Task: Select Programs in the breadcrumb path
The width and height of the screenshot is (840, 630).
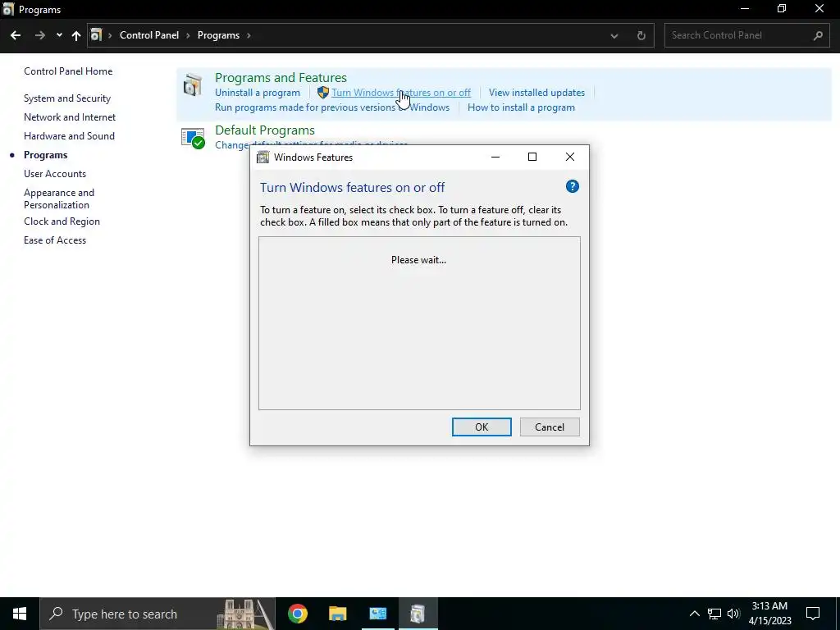Action: (x=218, y=35)
